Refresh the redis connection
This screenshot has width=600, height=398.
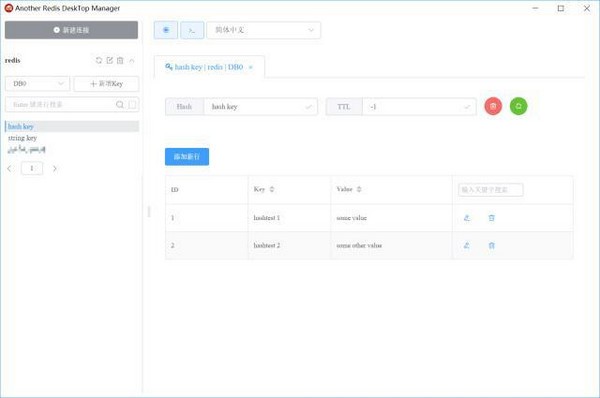pyautogui.click(x=99, y=60)
